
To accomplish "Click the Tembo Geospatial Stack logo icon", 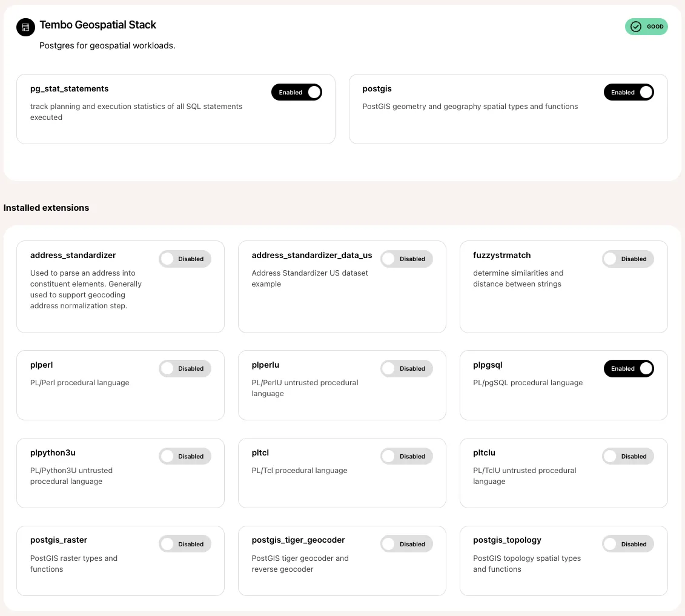I will click(26, 27).
